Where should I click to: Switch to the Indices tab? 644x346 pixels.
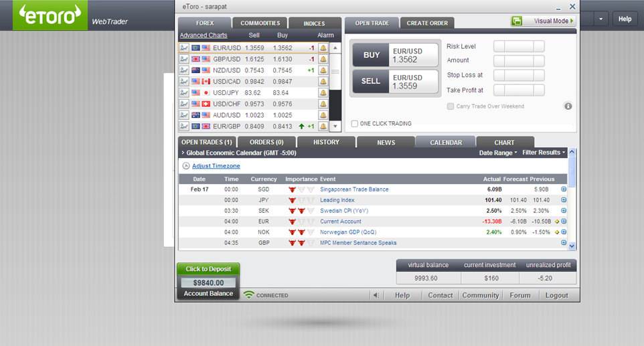(x=314, y=23)
